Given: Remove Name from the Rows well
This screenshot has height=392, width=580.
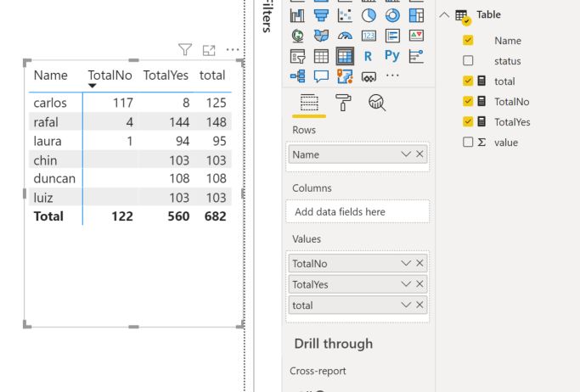Looking at the screenshot, I should click(420, 154).
